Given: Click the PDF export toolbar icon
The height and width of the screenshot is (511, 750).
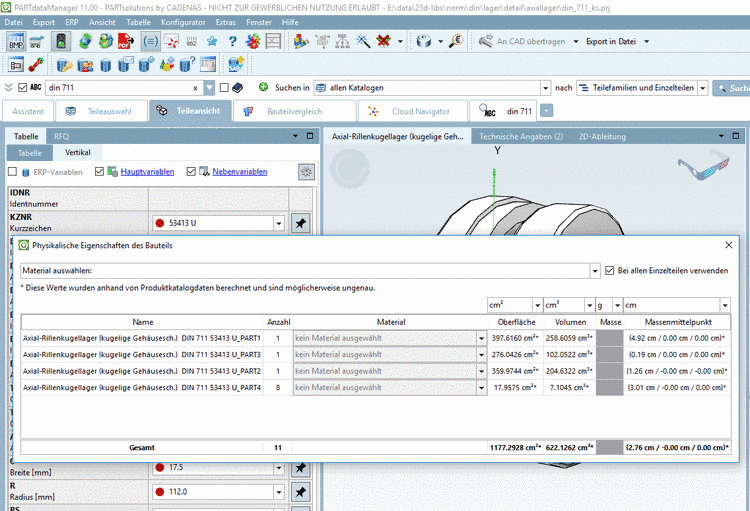Looking at the screenshot, I should point(126,42).
